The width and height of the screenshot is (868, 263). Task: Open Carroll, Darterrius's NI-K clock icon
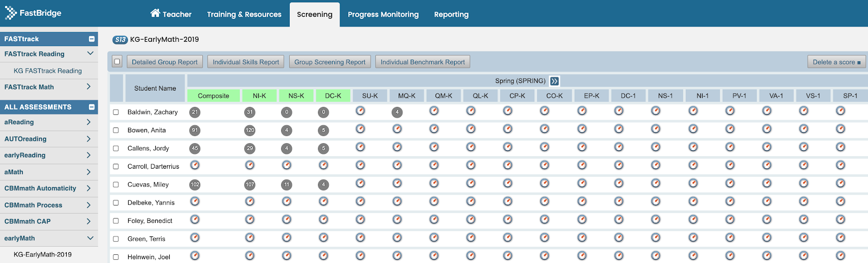(250, 165)
